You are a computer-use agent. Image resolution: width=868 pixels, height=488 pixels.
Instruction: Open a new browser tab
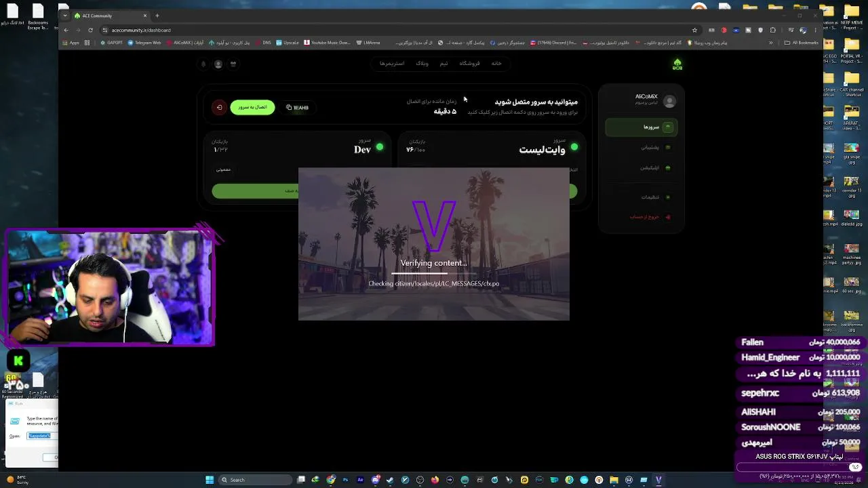[x=157, y=16]
